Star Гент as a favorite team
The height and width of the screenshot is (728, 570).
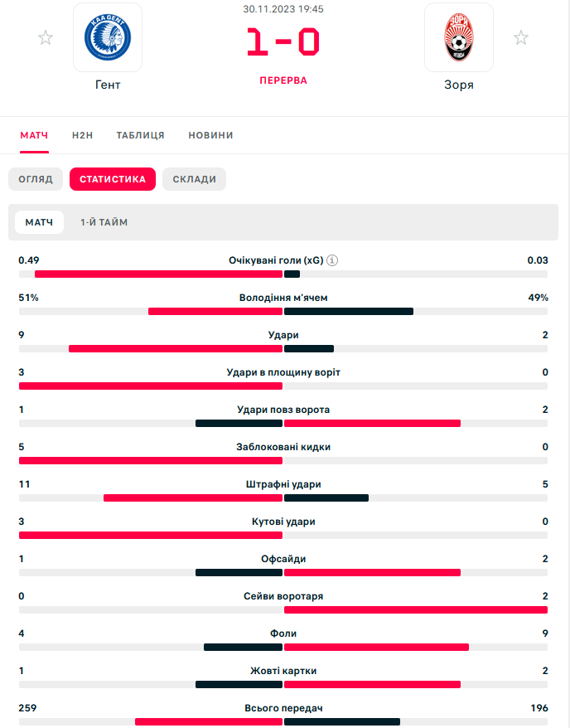click(46, 37)
